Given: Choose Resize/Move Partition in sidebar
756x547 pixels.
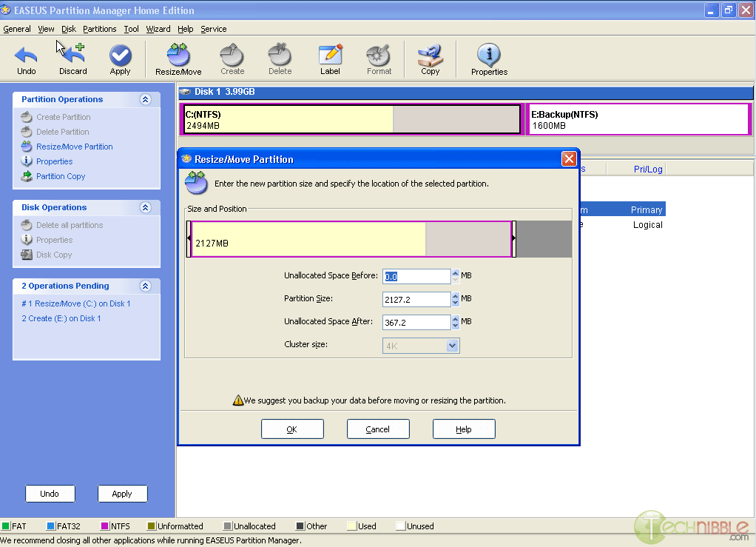Looking at the screenshot, I should coord(74,147).
